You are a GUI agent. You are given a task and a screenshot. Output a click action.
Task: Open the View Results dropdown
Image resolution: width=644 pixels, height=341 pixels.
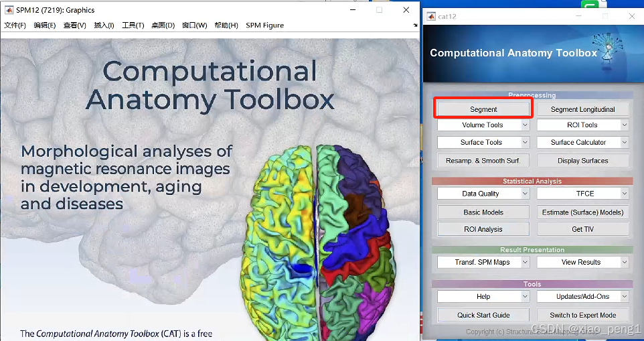click(583, 262)
